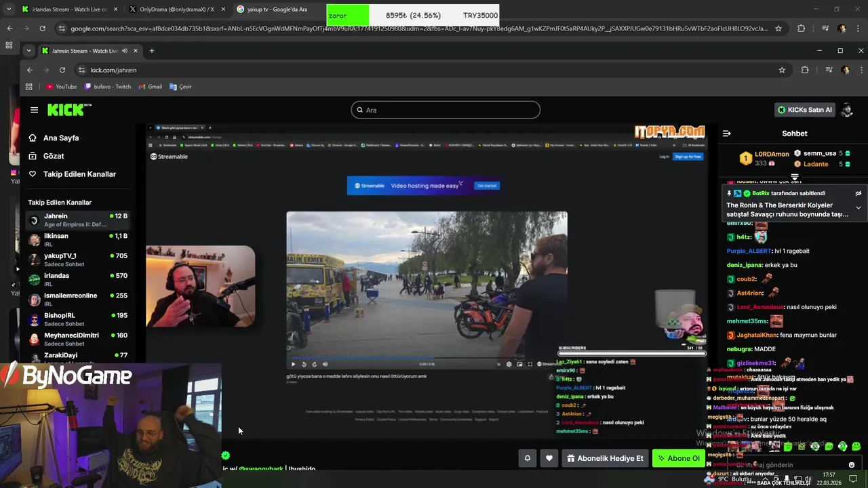Open a new tab in Kick window
The height and width of the screenshot is (488, 868).
point(151,51)
